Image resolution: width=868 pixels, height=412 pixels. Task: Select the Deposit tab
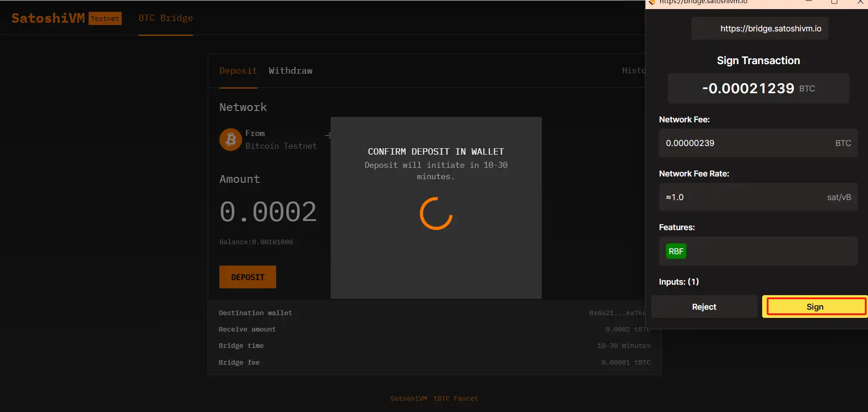click(x=238, y=71)
